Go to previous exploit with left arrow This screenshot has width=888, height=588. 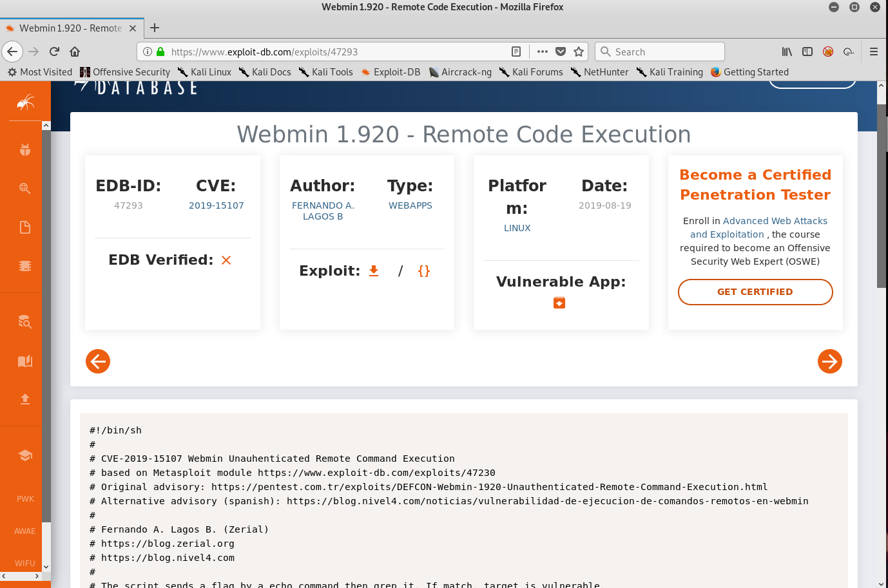[x=98, y=361]
